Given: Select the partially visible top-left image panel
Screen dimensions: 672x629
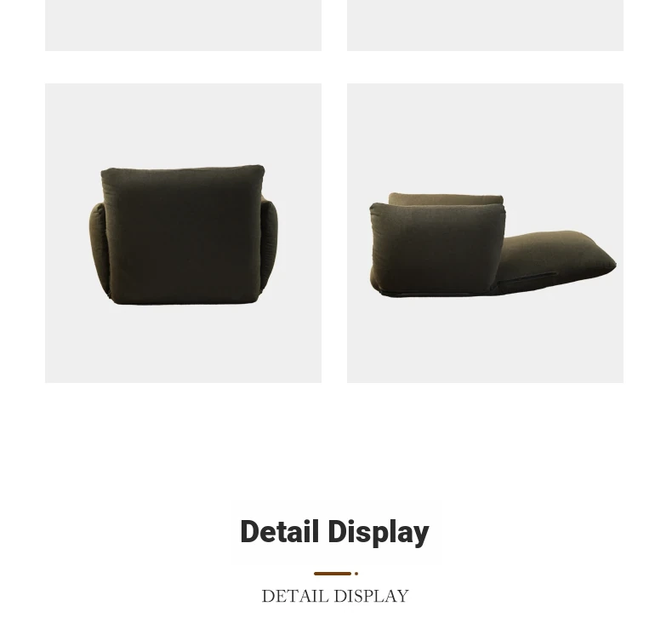Looking at the screenshot, I should 183,26.
